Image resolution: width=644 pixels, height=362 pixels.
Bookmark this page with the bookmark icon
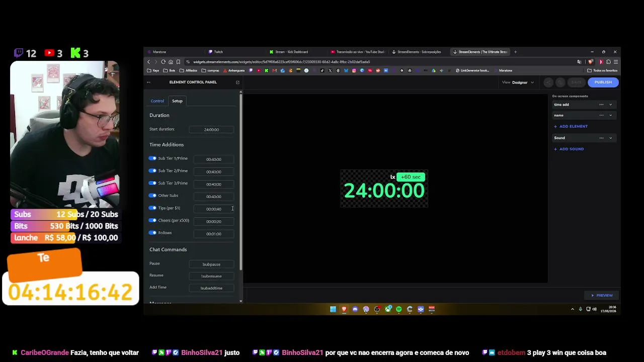coord(178,62)
